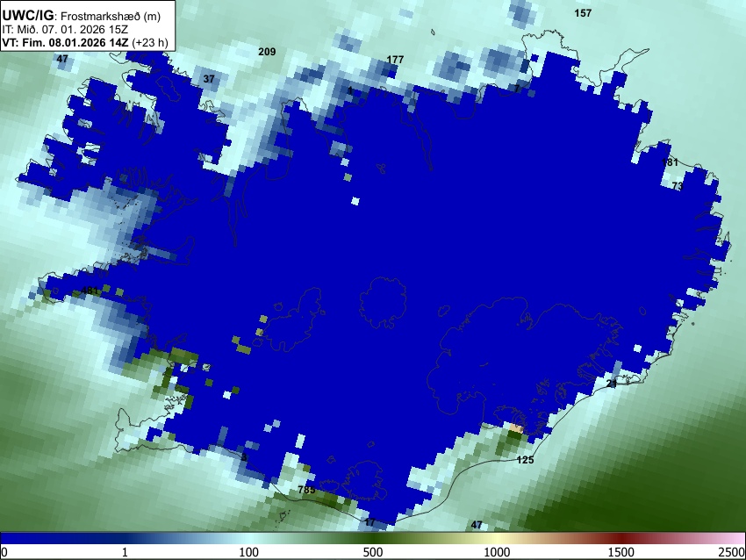
Task: Select the "UWC/IG" source label
Action: (27, 16)
